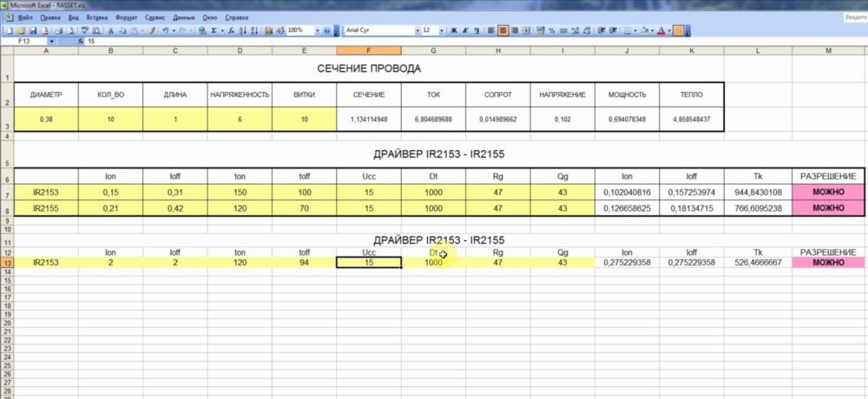Select column F header
The height and width of the screenshot is (399, 868).
(369, 50)
